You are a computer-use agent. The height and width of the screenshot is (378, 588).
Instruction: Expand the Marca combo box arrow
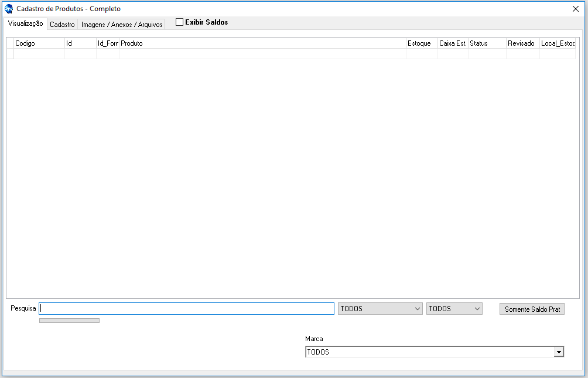[559, 352]
